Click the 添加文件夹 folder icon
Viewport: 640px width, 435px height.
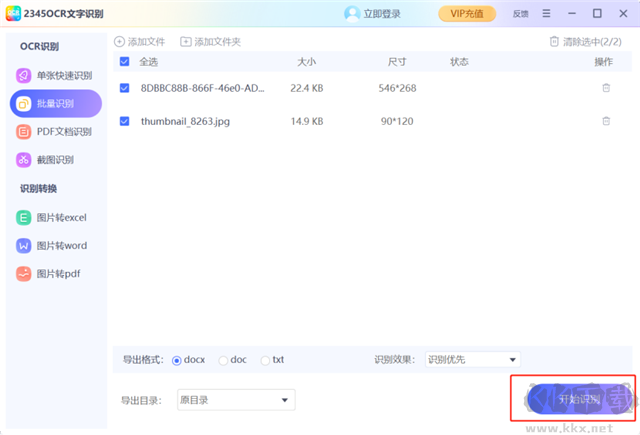tap(186, 42)
